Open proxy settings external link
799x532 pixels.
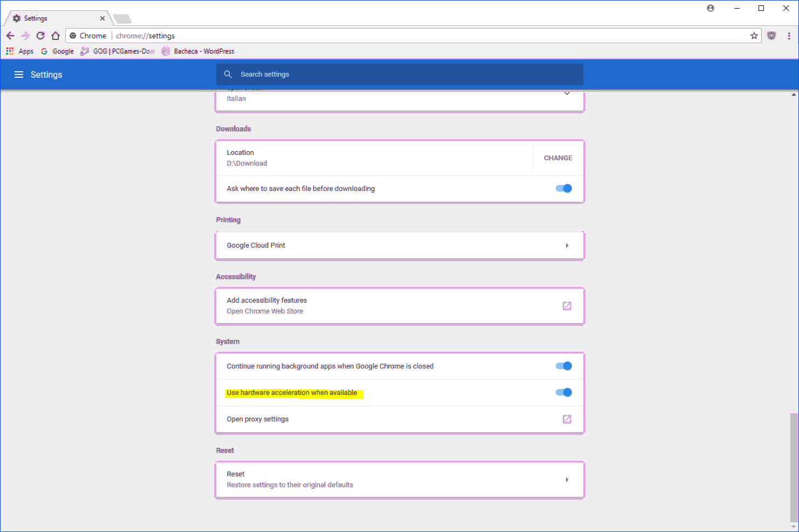pyautogui.click(x=566, y=419)
